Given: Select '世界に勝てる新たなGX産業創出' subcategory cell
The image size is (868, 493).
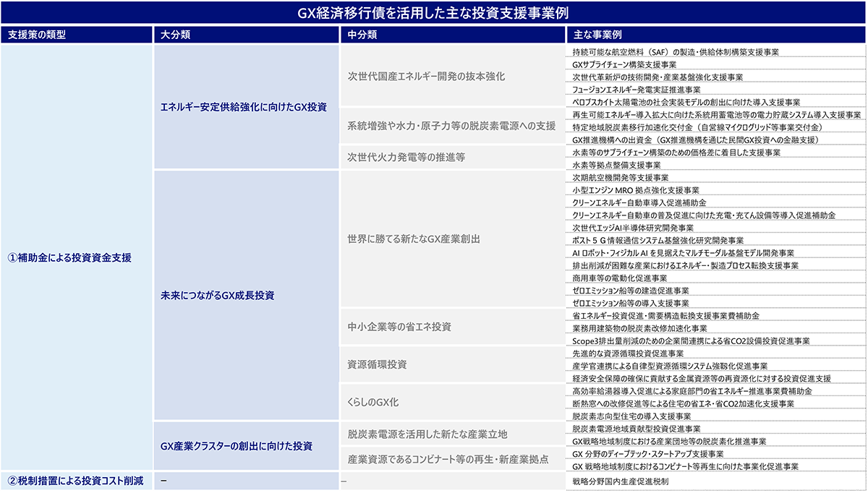Looking at the screenshot, I should 414,239.
